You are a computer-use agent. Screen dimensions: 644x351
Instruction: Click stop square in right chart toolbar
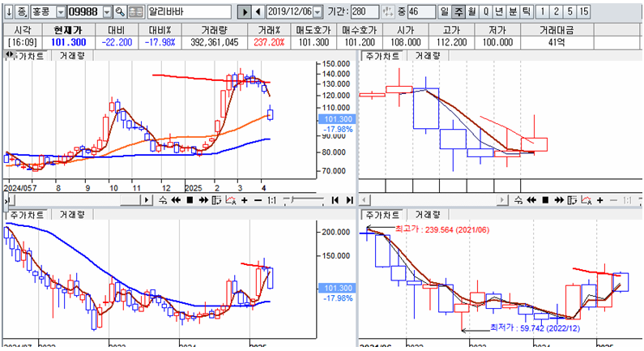point(545,200)
